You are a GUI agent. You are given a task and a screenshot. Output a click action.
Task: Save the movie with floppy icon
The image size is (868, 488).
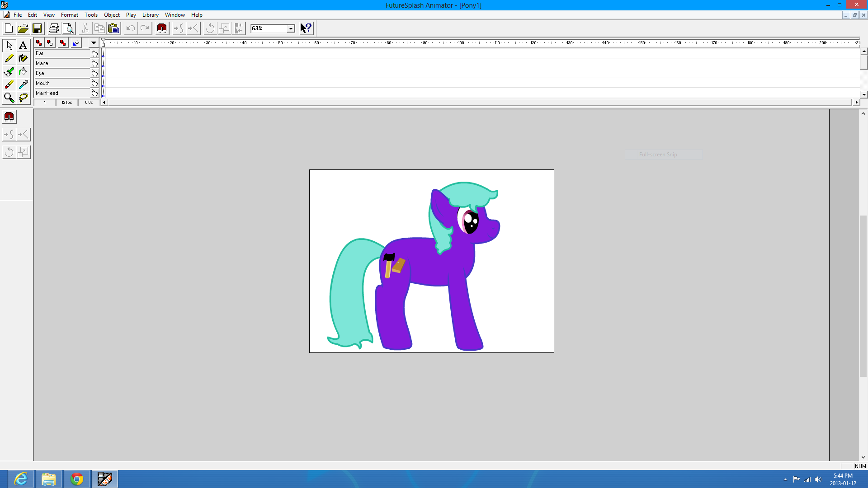pyautogui.click(x=37, y=28)
